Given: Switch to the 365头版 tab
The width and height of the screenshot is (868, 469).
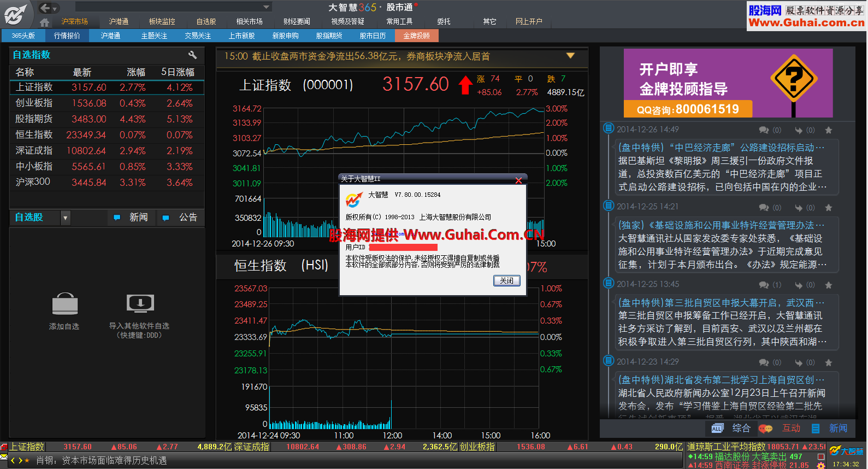Looking at the screenshot, I should 23,36.
